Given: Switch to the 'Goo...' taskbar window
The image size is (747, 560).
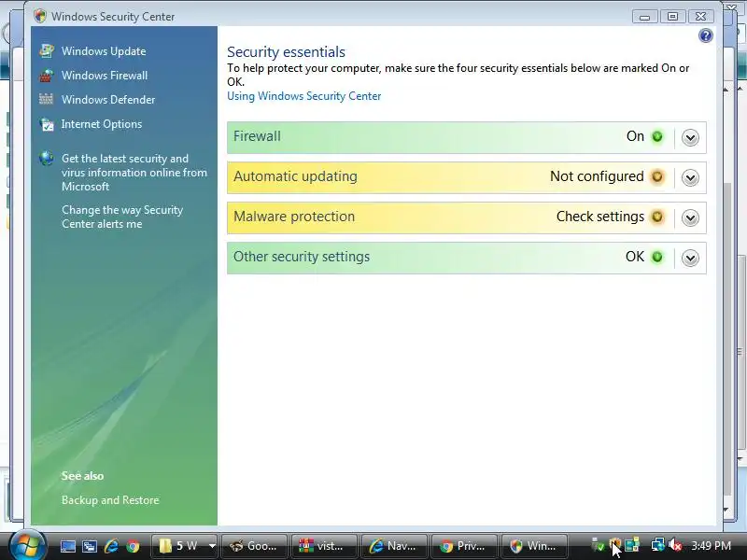Looking at the screenshot, I should point(254,546).
